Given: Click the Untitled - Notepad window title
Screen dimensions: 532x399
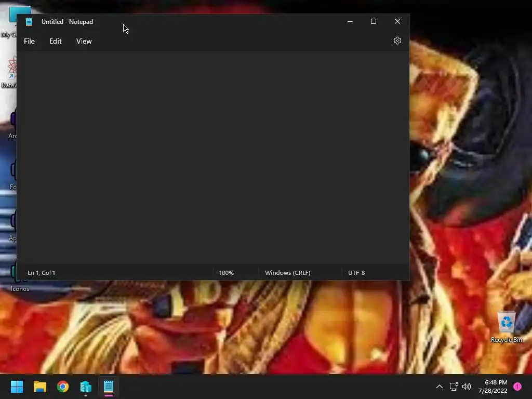Looking at the screenshot, I should tap(67, 22).
